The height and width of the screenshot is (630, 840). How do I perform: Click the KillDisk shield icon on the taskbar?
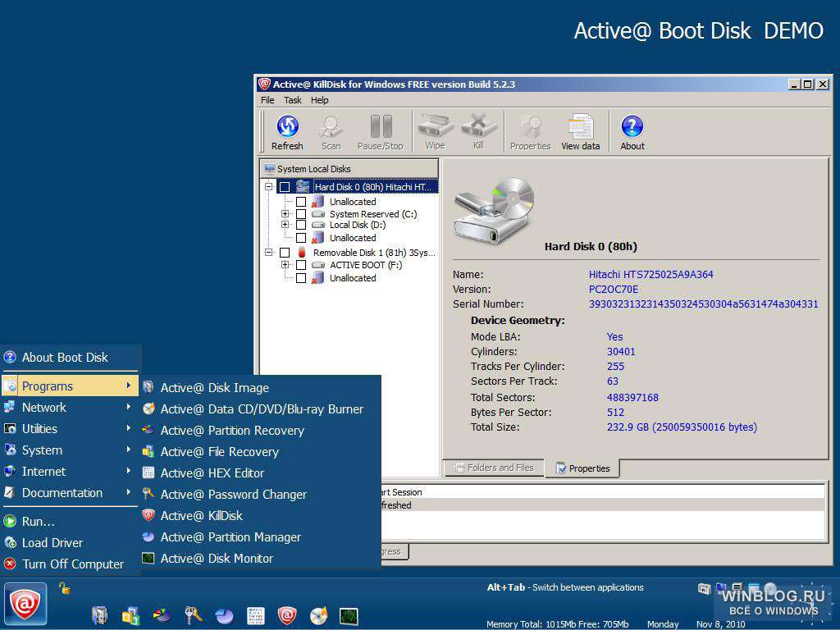286,615
